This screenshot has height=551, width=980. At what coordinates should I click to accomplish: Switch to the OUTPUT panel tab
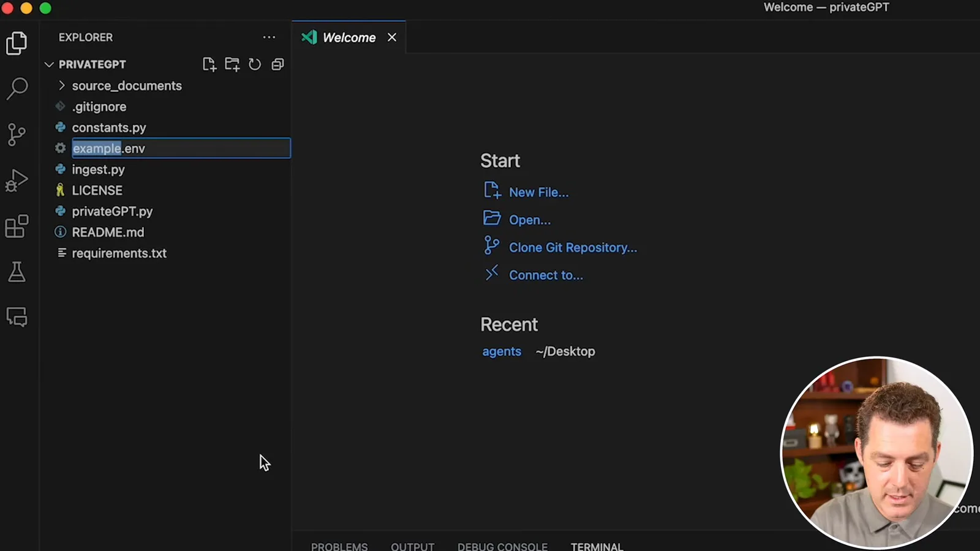click(x=413, y=546)
